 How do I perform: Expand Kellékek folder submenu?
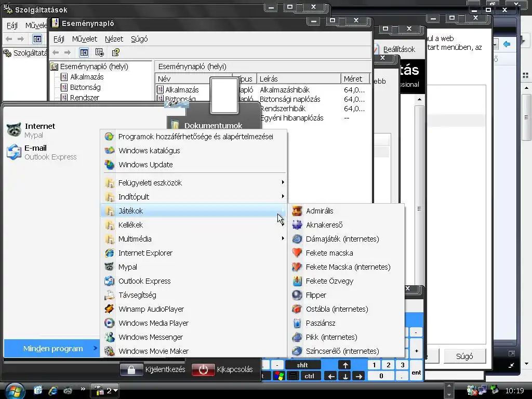click(194, 224)
